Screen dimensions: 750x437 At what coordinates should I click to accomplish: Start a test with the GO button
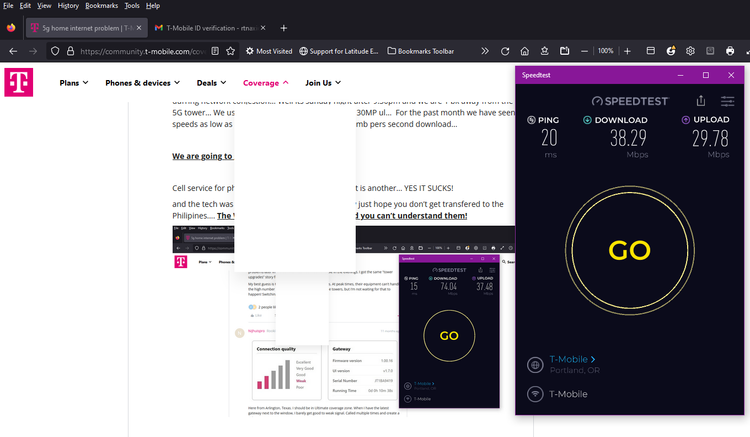[629, 250]
